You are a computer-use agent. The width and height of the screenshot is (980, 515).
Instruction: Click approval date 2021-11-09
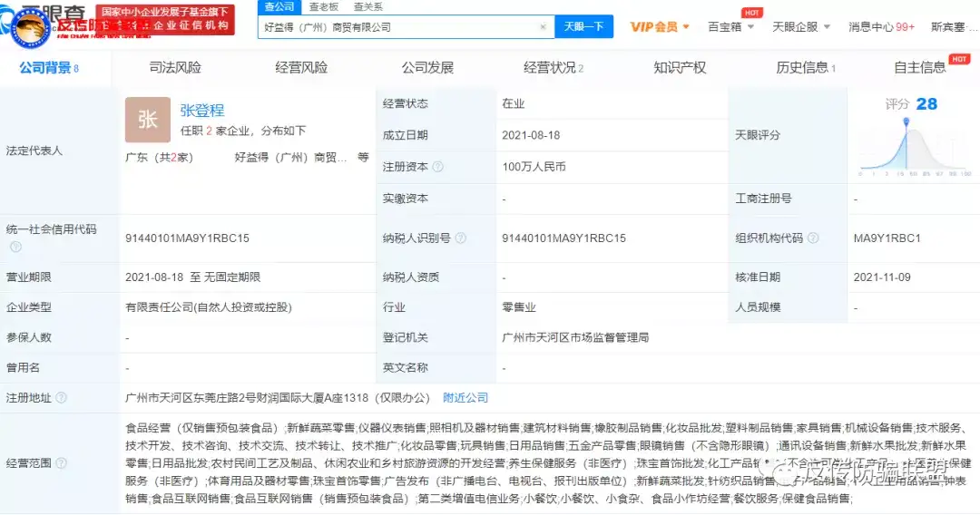tap(882, 277)
